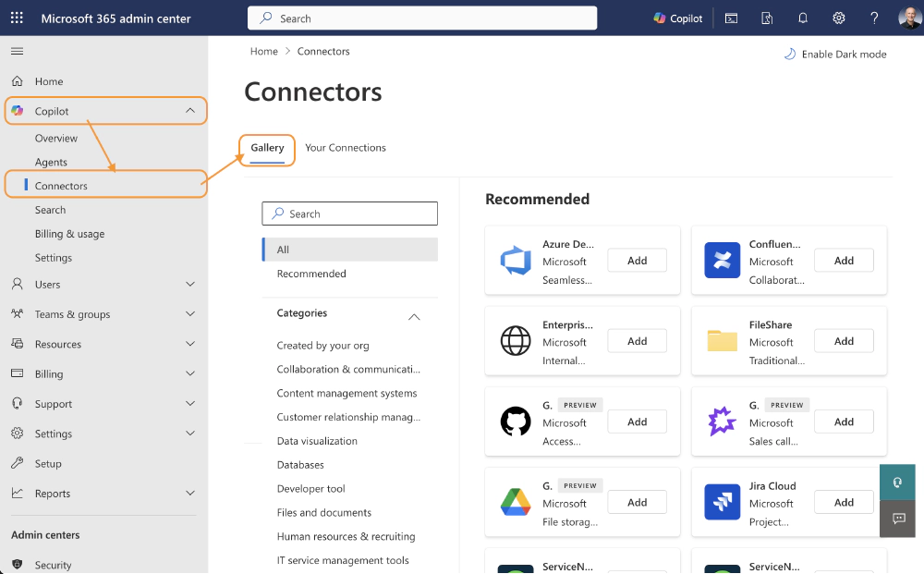The width and height of the screenshot is (924, 574).
Task: Filter by IT service management tools
Action: click(x=343, y=560)
